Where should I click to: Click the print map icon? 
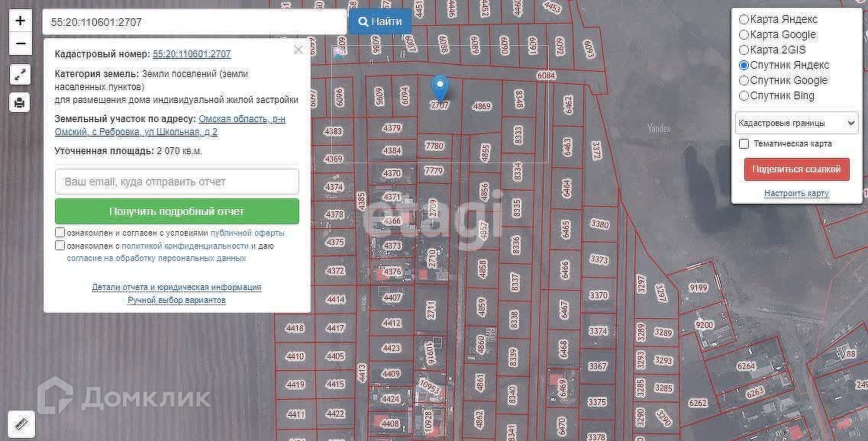coord(20,102)
